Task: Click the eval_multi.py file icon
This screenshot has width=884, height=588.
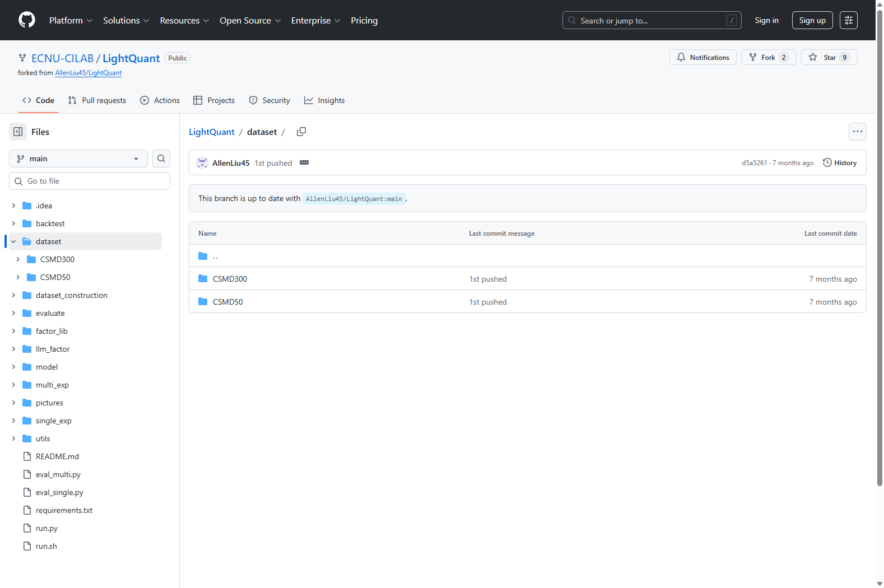Action: [x=27, y=474]
